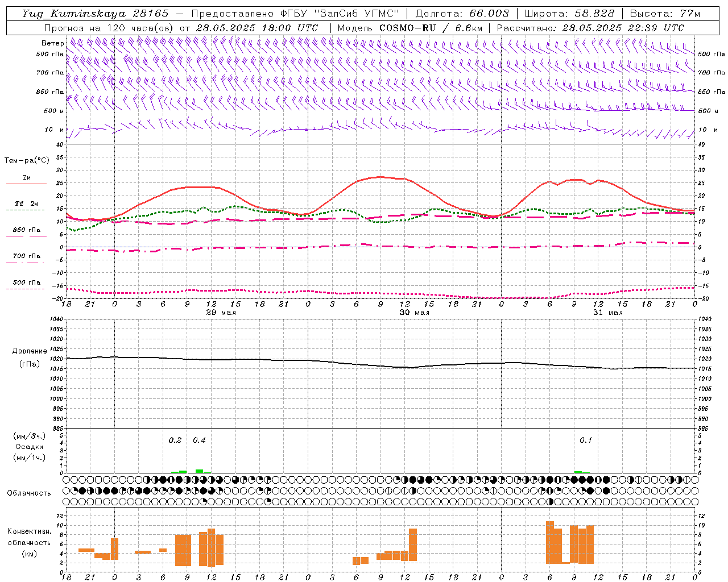This screenshot has width=728, height=582.
Task: Click the Конвективн. облачность label
Action: click(x=29, y=537)
